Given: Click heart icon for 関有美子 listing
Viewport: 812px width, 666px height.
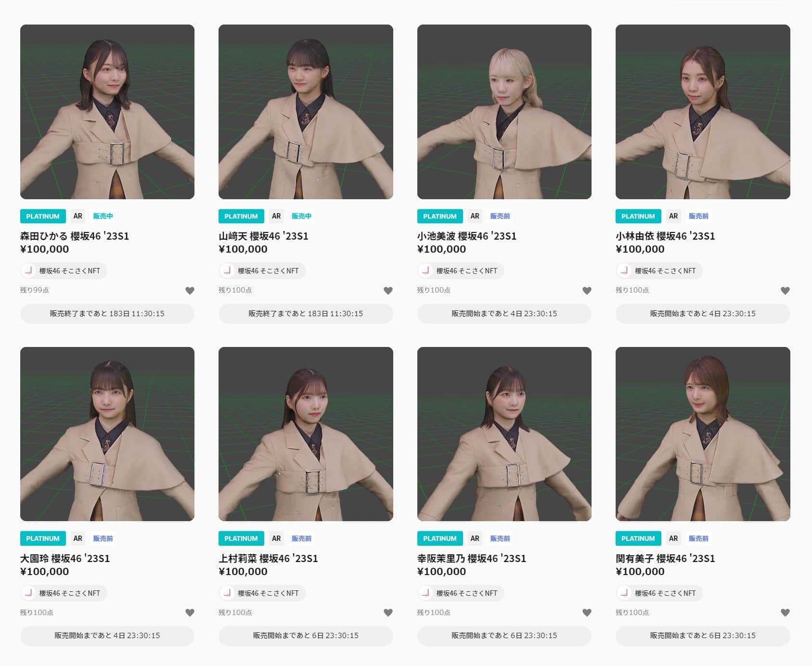Looking at the screenshot, I should [x=785, y=613].
